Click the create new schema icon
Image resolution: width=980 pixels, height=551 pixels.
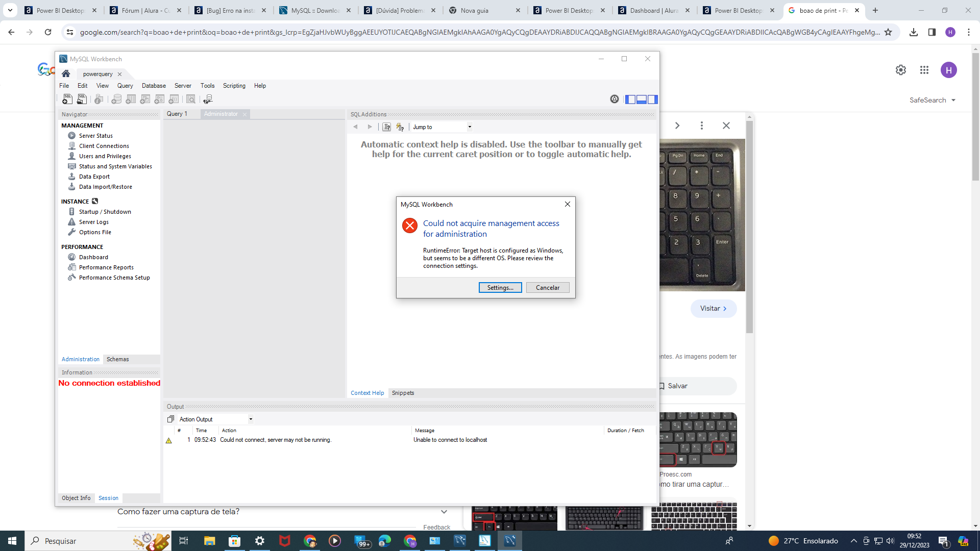coord(116,99)
